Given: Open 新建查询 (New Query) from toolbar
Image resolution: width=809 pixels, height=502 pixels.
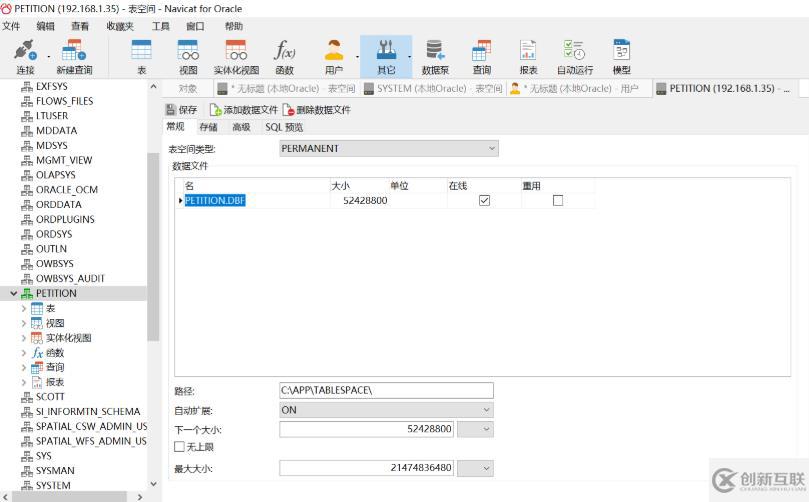Looking at the screenshot, I should click(x=74, y=56).
